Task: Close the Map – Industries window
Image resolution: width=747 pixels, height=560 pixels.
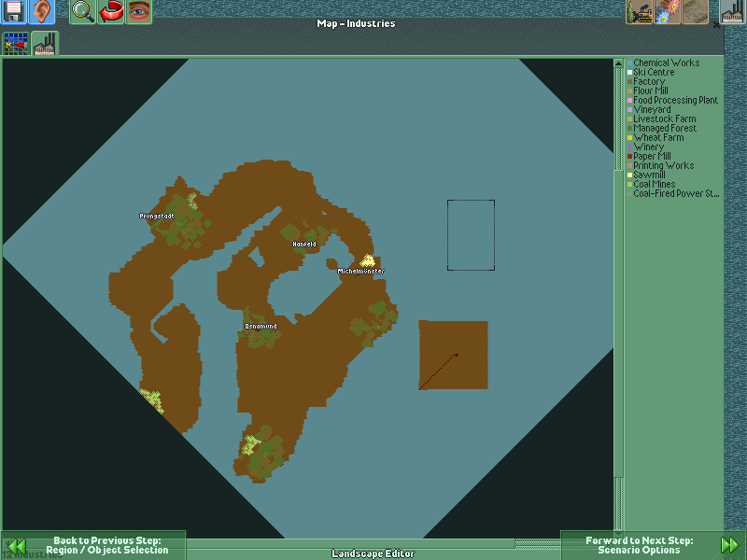Action: (716, 24)
